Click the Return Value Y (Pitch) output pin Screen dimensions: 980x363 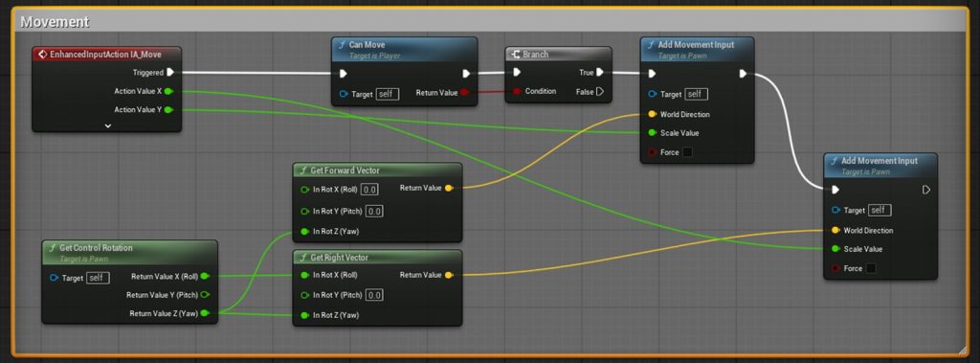pos(205,295)
